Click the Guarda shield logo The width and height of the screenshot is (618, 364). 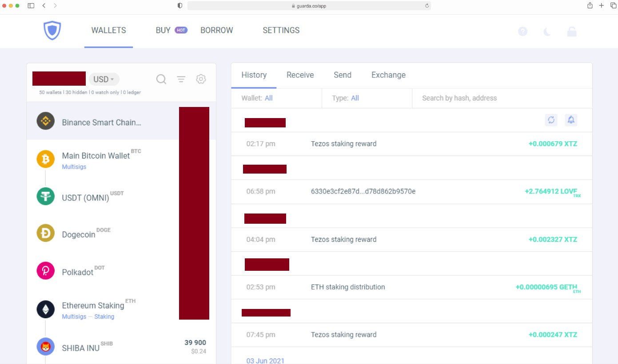[52, 31]
